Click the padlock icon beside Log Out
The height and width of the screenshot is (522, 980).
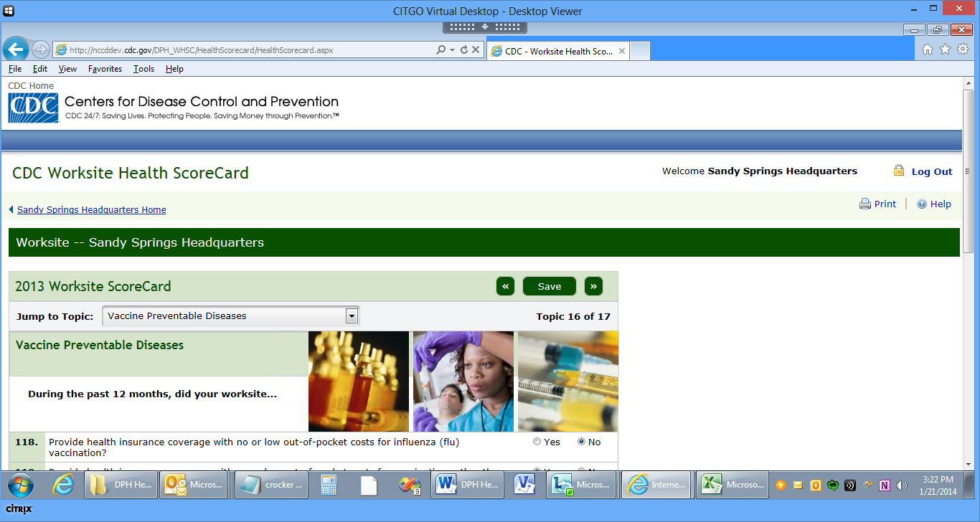(898, 171)
